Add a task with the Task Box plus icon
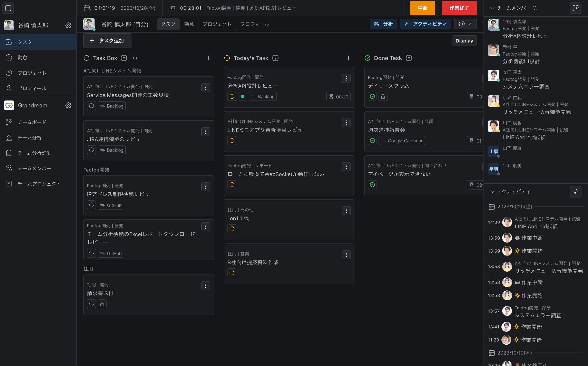588x366 pixels. (208, 58)
